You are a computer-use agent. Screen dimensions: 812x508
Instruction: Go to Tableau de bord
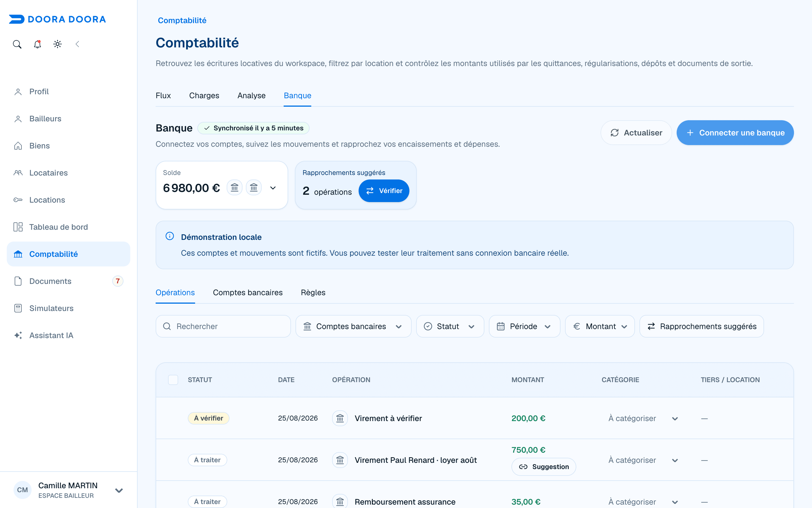69,227
